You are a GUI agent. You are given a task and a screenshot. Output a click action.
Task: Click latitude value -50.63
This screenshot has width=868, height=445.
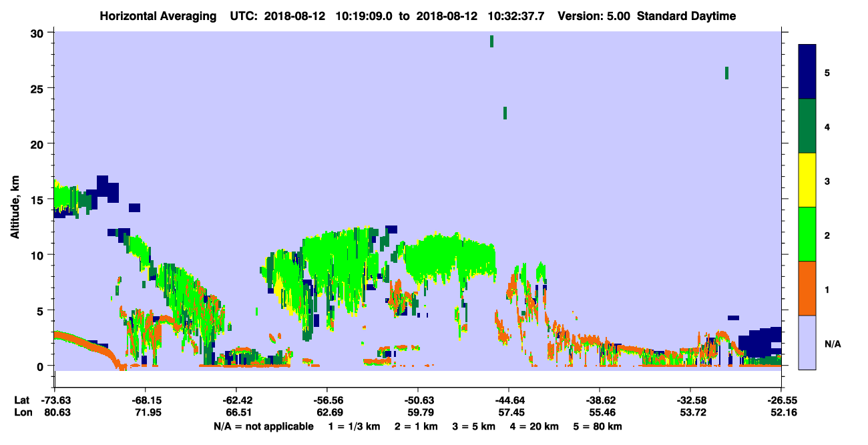click(418, 400)
